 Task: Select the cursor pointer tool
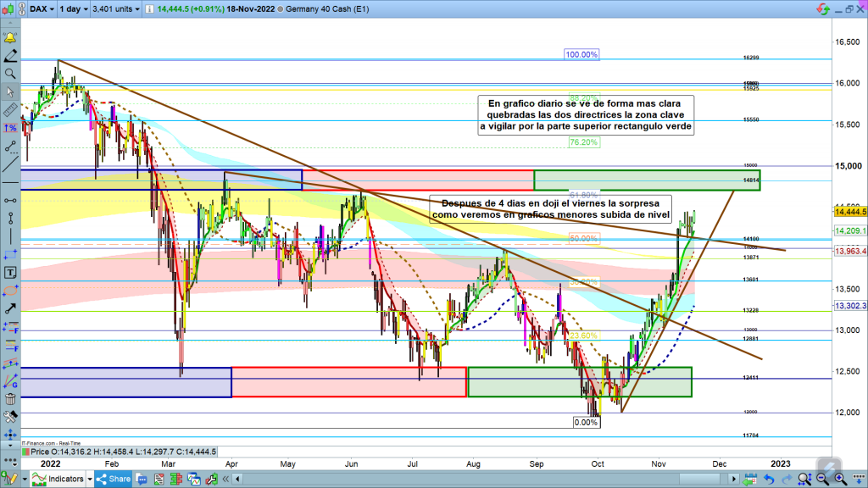pos(10,91)
